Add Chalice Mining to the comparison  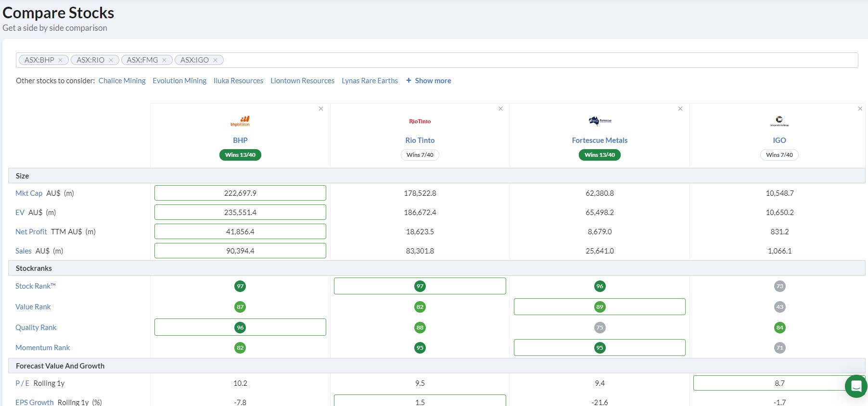coord(122,81)
